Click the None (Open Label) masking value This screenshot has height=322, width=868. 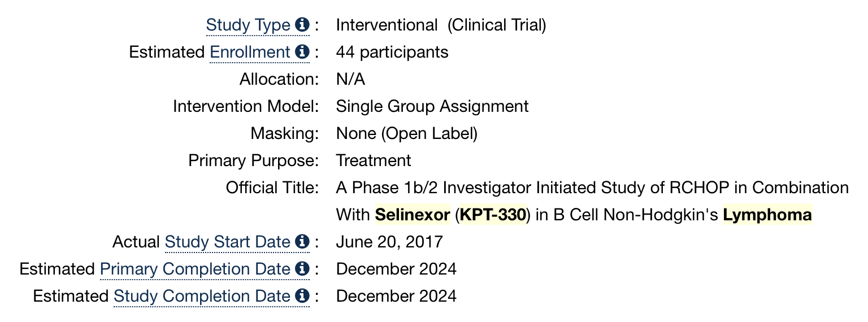tap(407, 134)
